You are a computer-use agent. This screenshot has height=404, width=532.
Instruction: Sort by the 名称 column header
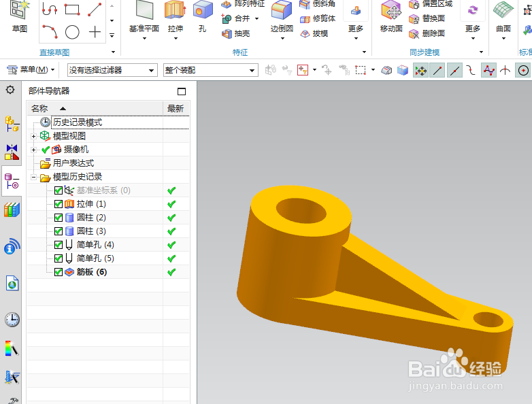point(95,109)
